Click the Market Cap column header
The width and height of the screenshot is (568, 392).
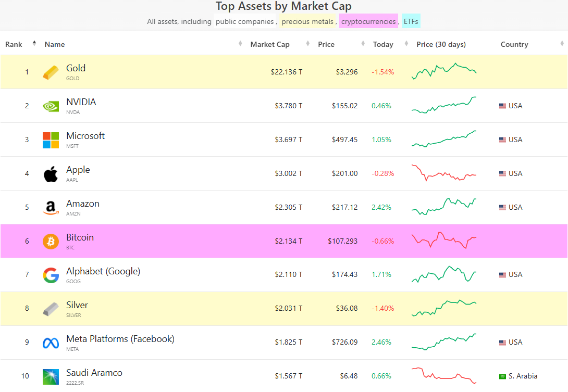click(x=270, y=44)
